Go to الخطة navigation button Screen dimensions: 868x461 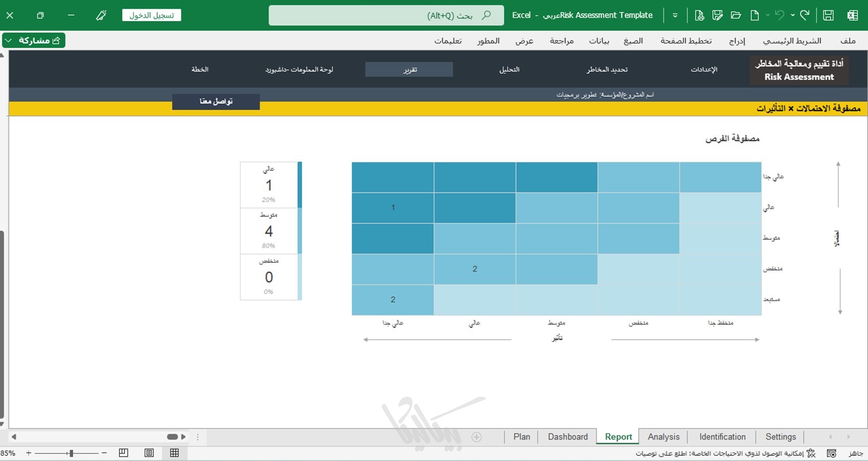pyautogui.click(x=200, y=69)
